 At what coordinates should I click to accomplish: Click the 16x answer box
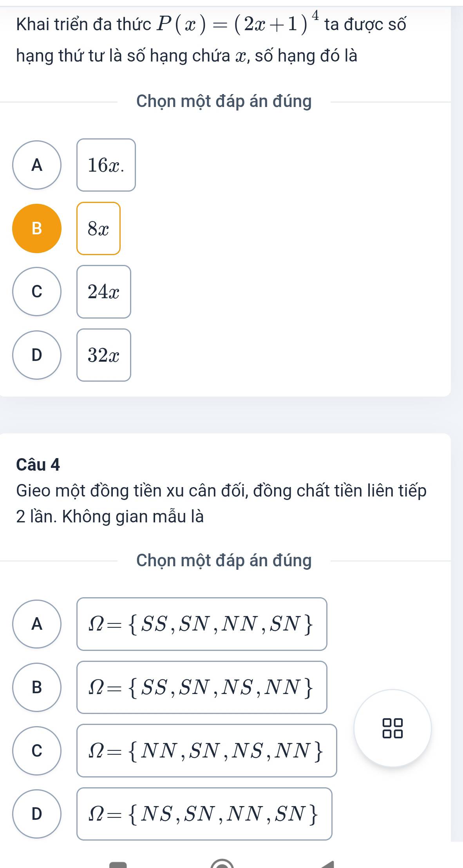[106, 165]
